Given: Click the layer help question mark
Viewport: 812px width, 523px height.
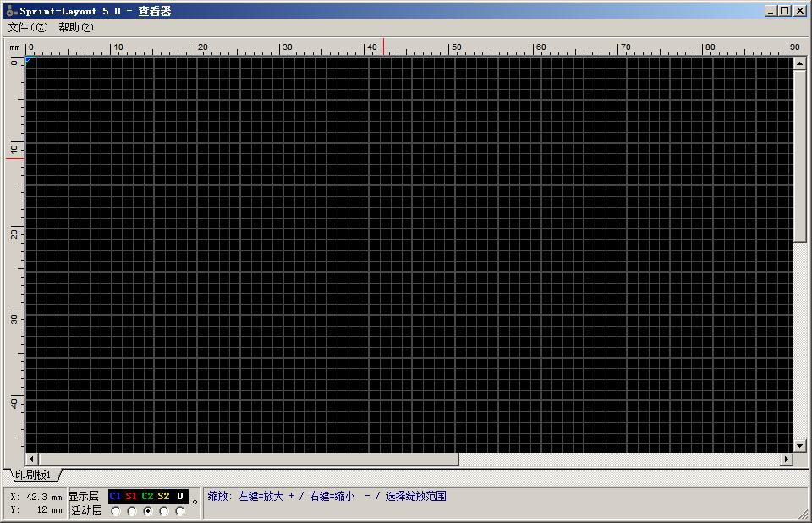Looking at the screenshot, I should click(x=195, y=504).
